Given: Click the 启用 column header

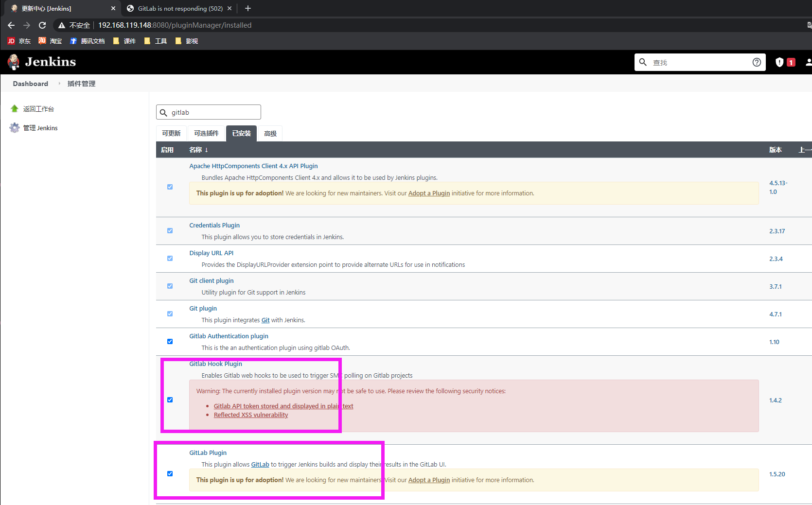Looking at the screenshot, I should pyautogui.click(x=167, y=150).
